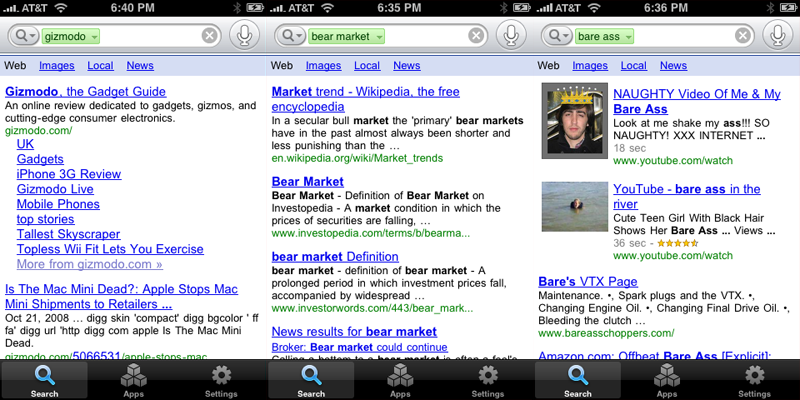
Task: Tap Bluetooth icon in gizmodo screen status bar
Action: click(x=237, y=8)
